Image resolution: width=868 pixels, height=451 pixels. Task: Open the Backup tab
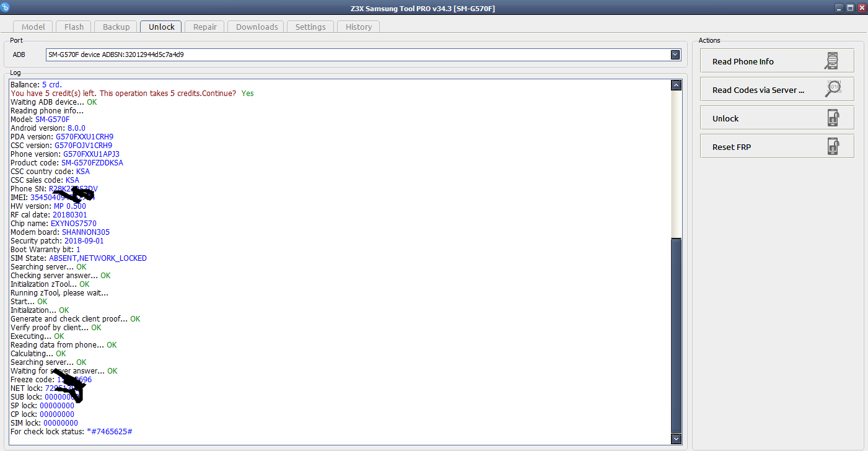coord(116,27)
